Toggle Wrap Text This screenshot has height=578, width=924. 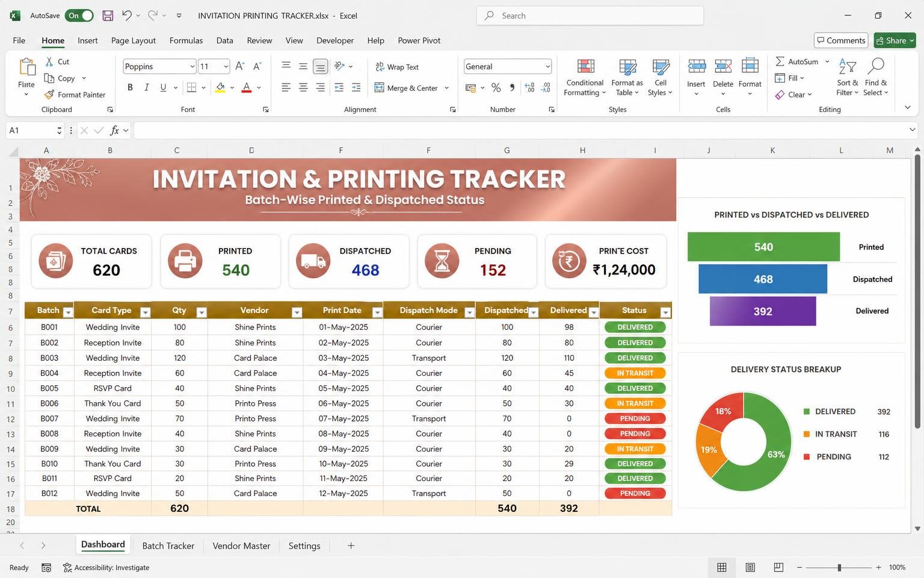pos(397,67)
